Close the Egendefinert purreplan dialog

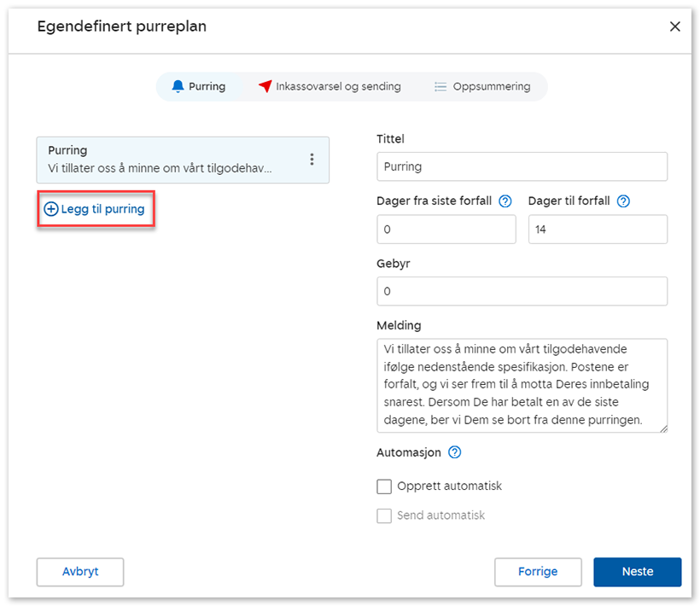pyautogui.click(x=674, y=26)
